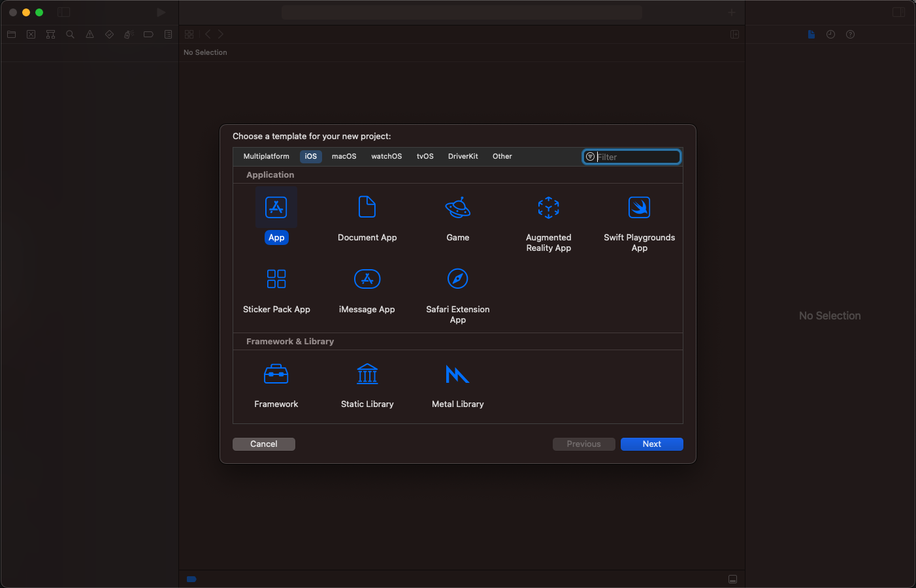This screenshot has height=588, width=916.
Task: Select the Metal Library template
Action: (x=458, y=385)
